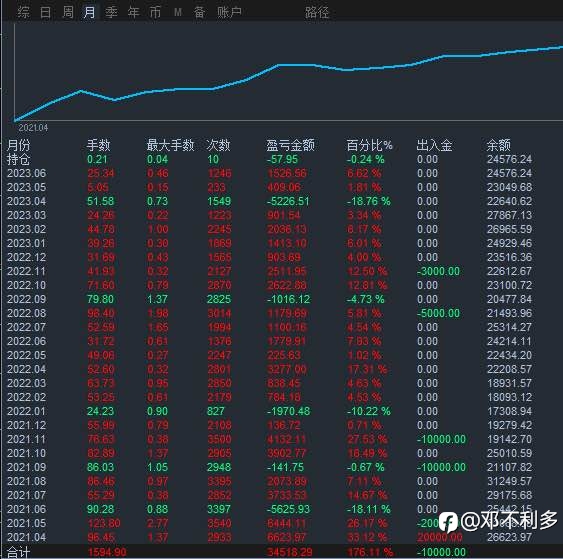This screenshot has width=563, height=559.
Task: Click the 最大手数 column header
Action: point(170,145)
